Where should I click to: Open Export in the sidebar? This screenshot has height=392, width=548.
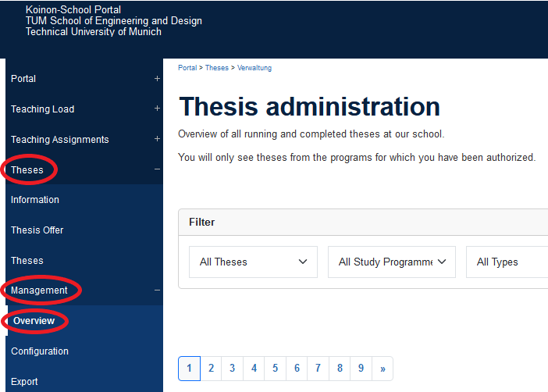[24, 382]
